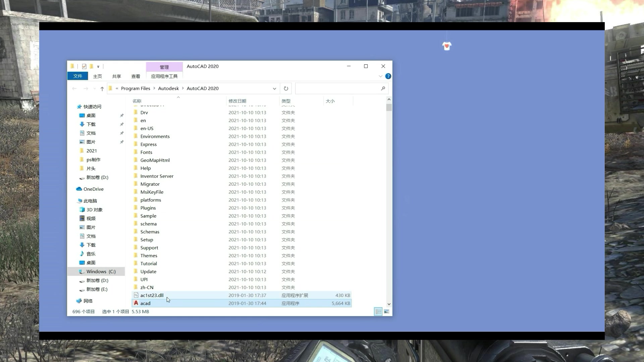Click the 快速访问 star icon
Image resolution: width=644 pixels, height=362 pixels.
(x=79, y=107)
